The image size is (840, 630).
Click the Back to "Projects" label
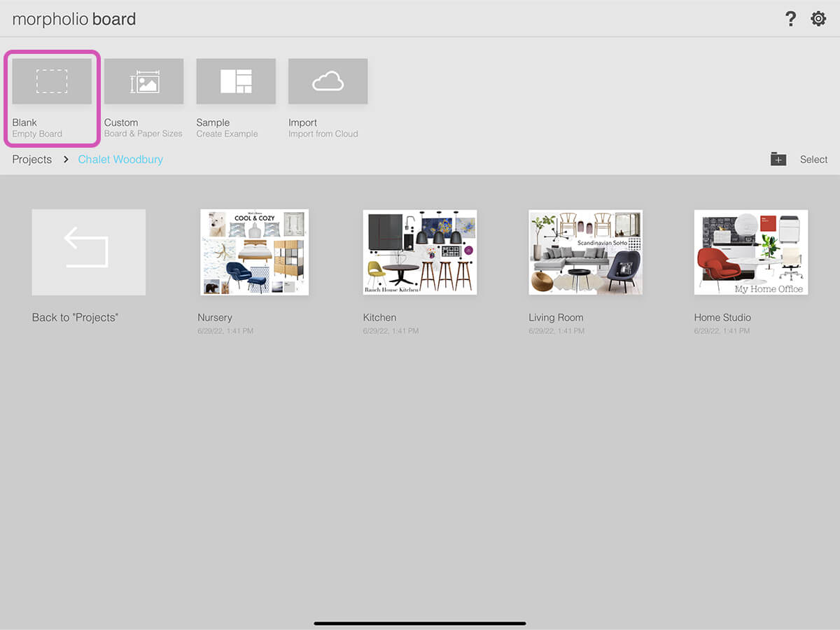click(x=75, y=318)
